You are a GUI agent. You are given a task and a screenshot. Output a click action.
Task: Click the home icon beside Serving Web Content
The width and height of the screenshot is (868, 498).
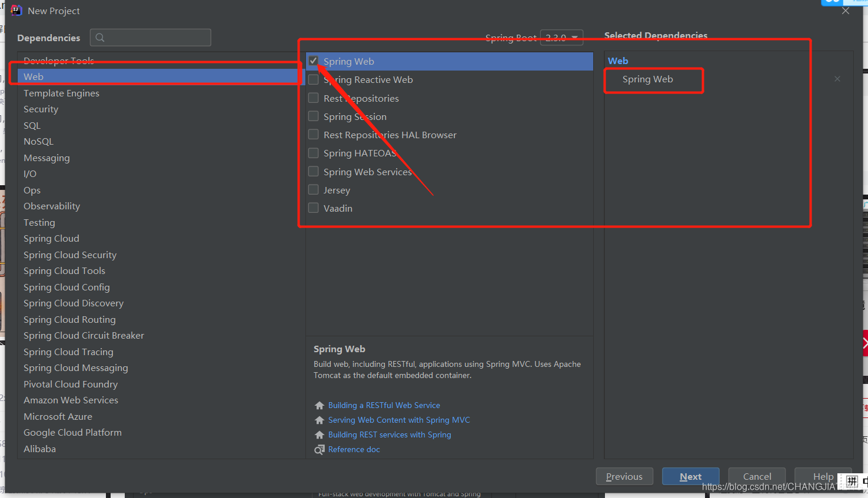[x=320, y=420]
